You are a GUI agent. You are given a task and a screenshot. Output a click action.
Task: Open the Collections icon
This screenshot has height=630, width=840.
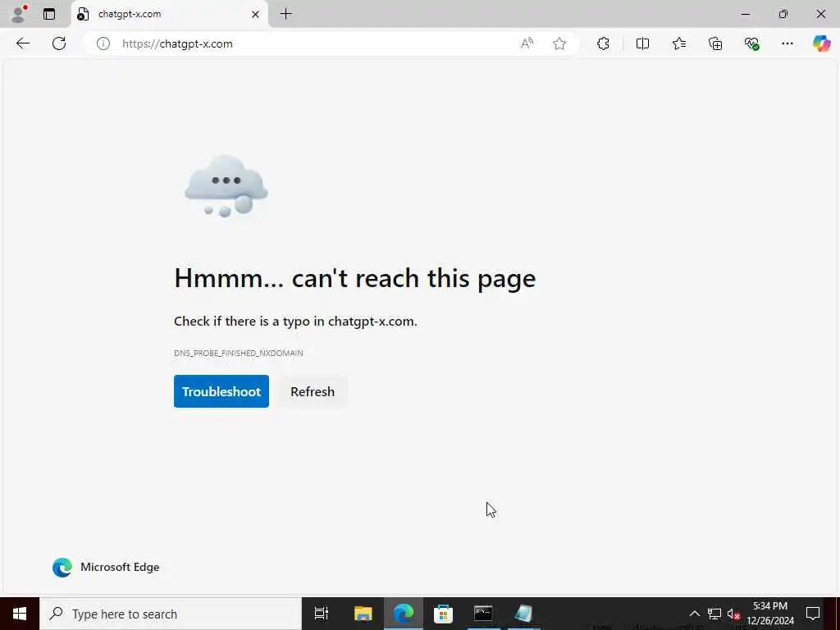[715, 43]
